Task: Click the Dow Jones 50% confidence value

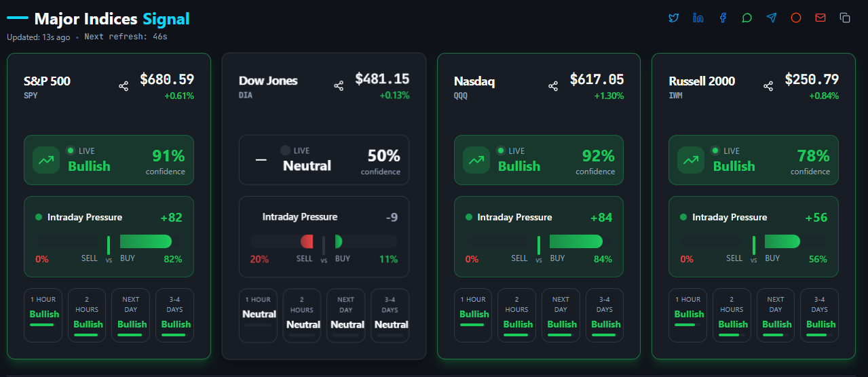Action: pos(384,156)
